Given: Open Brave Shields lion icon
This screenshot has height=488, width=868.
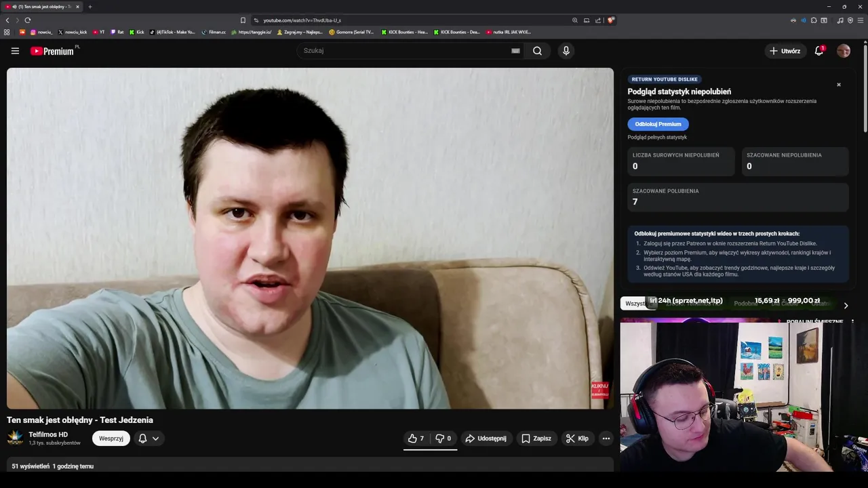Looking at the screenshot, I should (x=610, y=20).
